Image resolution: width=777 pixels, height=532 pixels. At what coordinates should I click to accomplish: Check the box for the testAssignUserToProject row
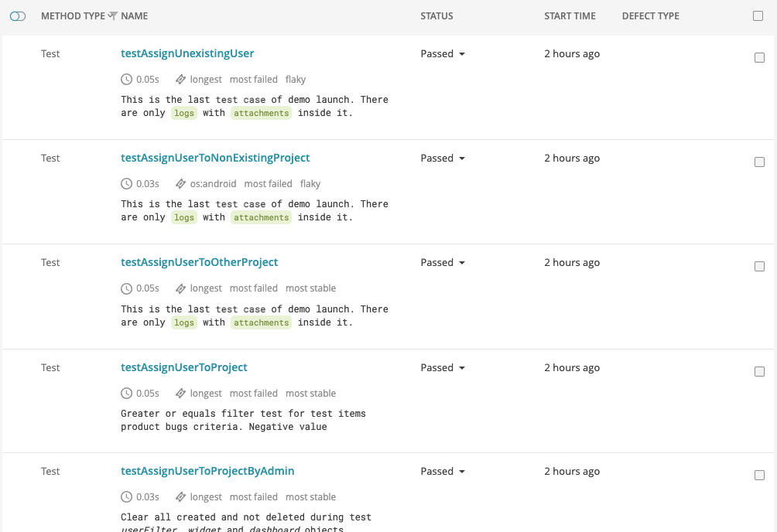tap(759, 372)
